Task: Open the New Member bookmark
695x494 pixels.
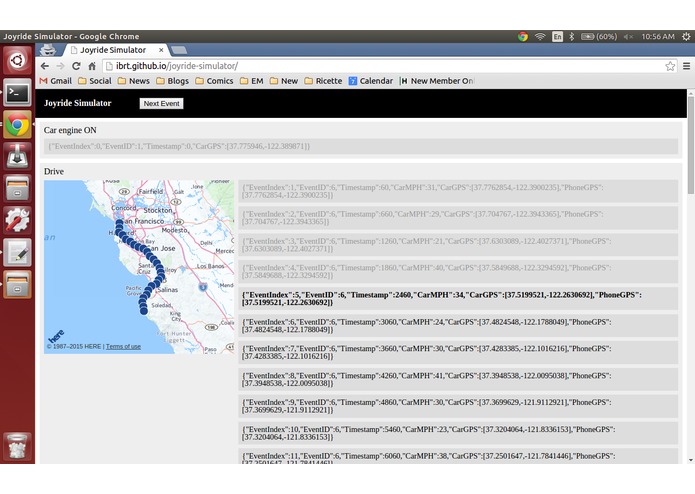Action: (437, 81)
